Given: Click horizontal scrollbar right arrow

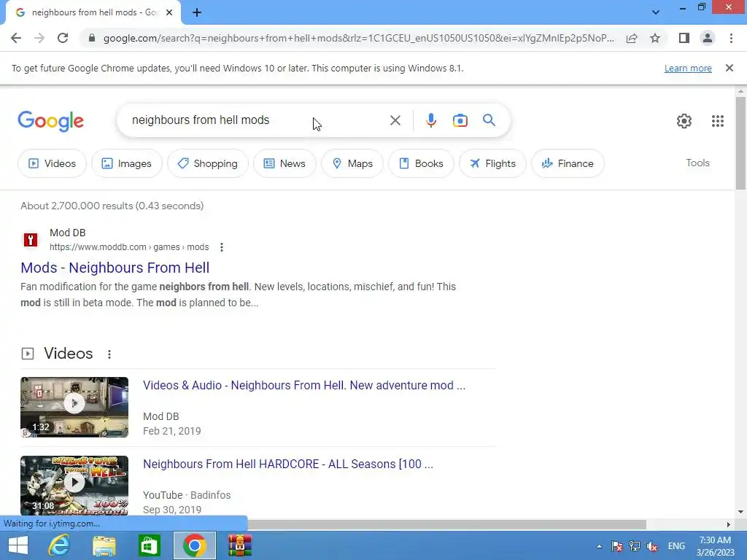Looking at the screenshot, I should click(x=728, y=524).
